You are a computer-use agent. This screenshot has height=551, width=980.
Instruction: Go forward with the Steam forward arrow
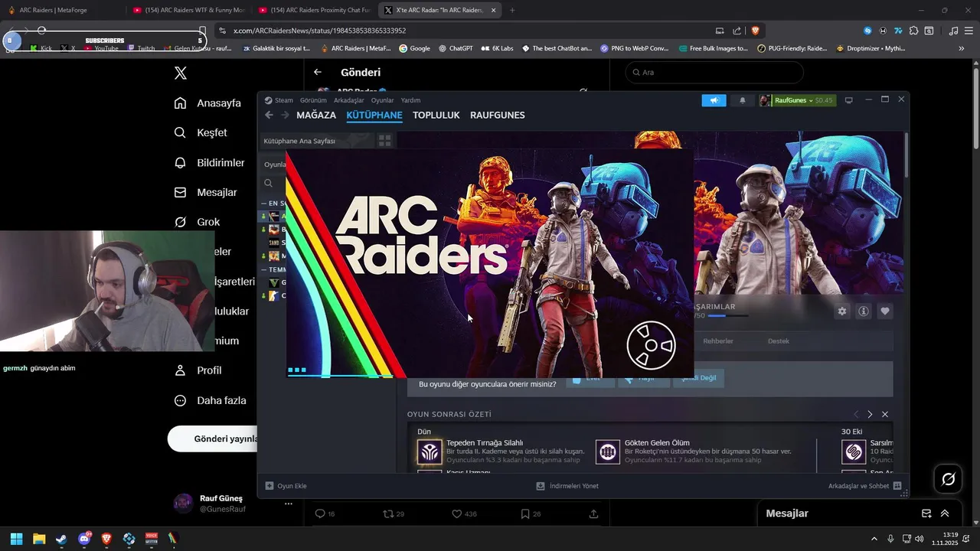(x=285, y=115)
